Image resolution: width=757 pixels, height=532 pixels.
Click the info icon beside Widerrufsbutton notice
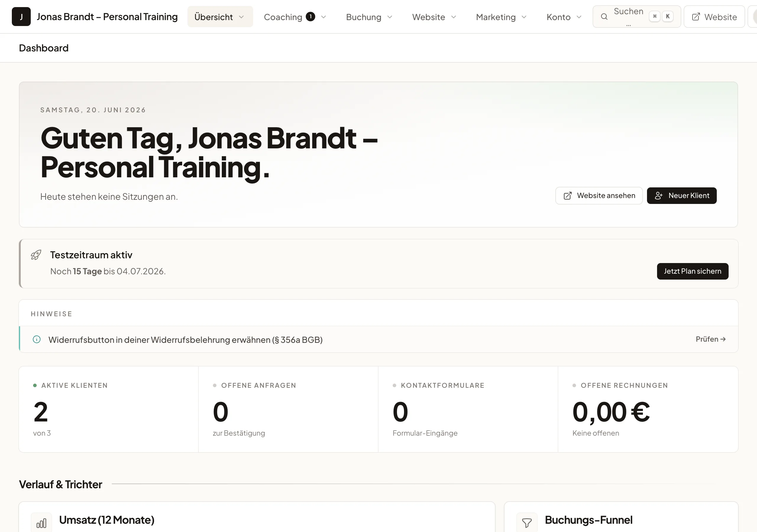37,340
